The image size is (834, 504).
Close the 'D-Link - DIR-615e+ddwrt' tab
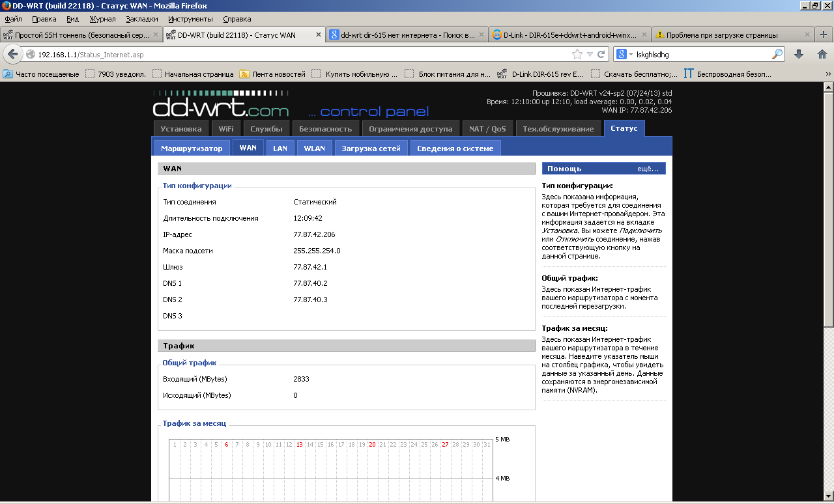click(x=644, y=35)
